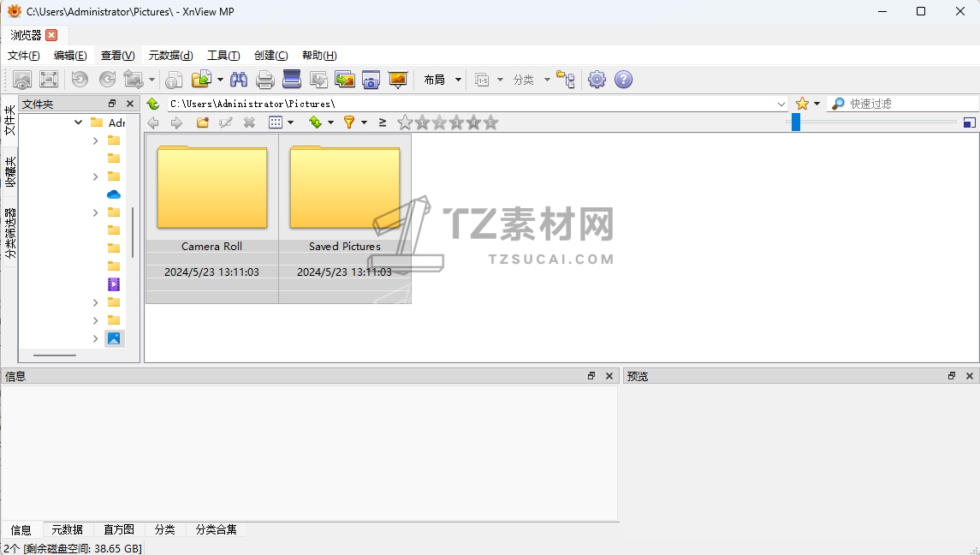Select the Saved Pictures folder thumbnail
This screenshot has width=980, height=555.
point(345,219)
